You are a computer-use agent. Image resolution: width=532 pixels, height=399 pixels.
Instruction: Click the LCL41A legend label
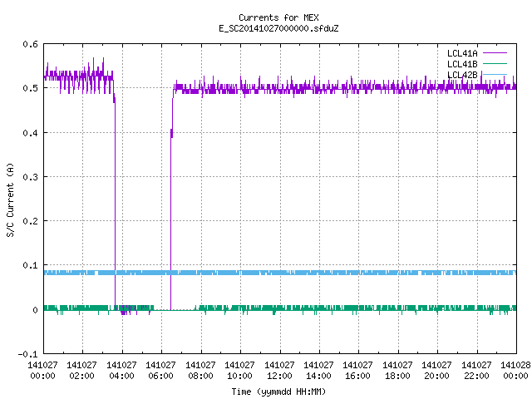pos(462,53)
